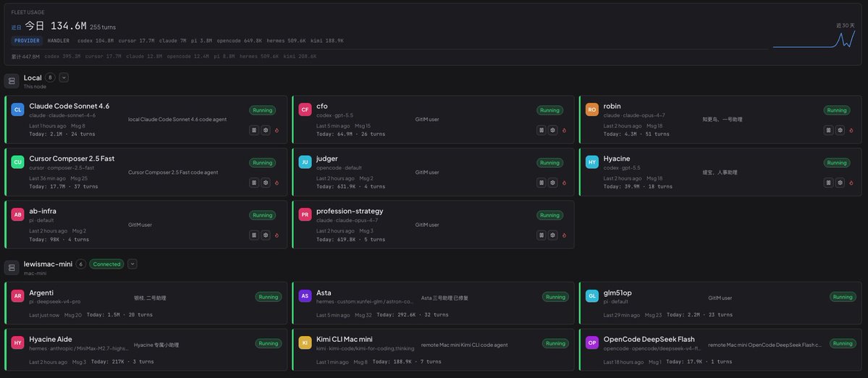Image resolution: width=868 pixels, height=378 pixels.
Task: Click the RO avatar of the robin agent
Action: click(592, 109)
